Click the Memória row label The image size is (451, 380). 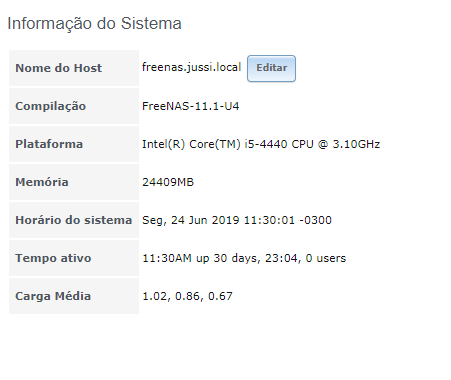42,182
